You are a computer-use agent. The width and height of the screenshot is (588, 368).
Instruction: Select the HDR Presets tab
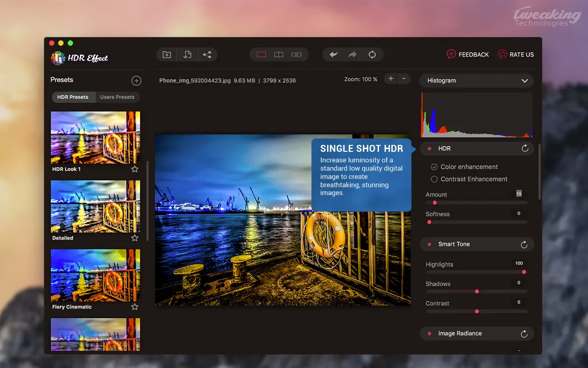pos(73,97)
